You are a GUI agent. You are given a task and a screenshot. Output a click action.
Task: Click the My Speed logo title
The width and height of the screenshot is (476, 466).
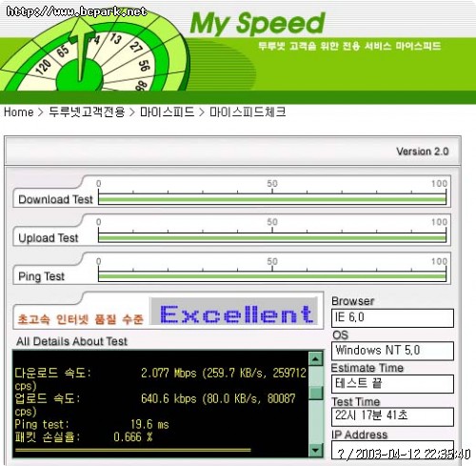point(257,23)
